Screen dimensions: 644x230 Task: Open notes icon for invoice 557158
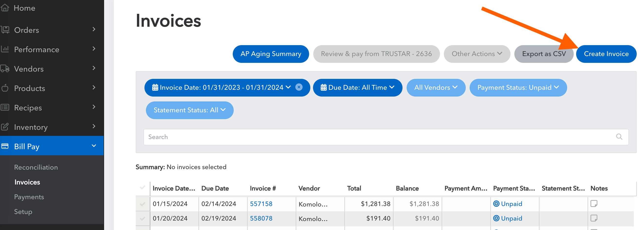[x=594, y=204]
